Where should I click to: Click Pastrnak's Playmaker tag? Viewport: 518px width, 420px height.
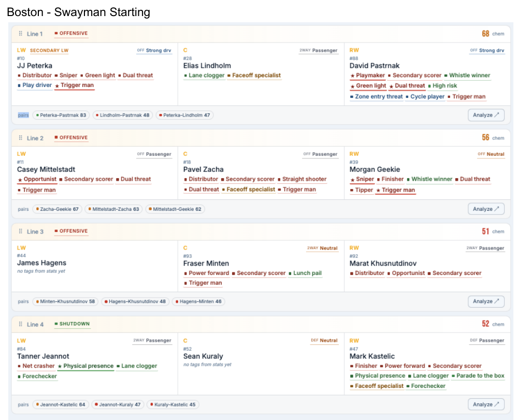(x=368, y=75)
